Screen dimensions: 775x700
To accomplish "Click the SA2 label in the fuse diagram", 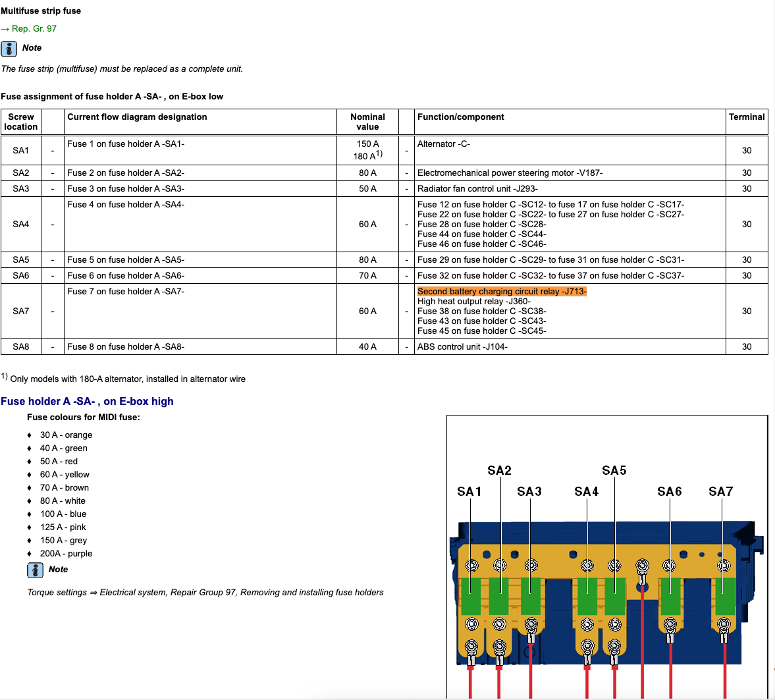I will point(499,470).
